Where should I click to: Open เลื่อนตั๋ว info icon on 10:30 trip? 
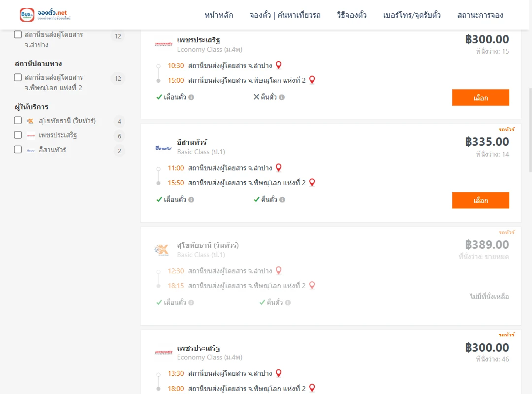191,98
